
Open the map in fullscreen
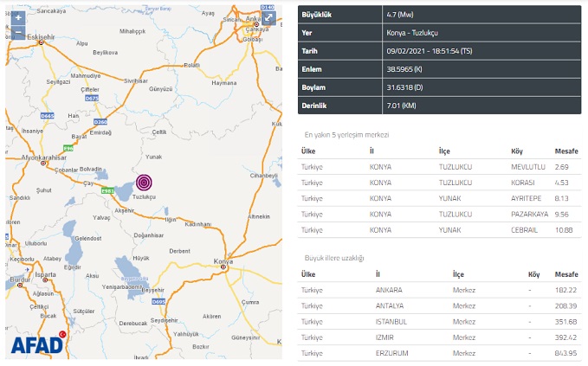(x=268, y=18)
